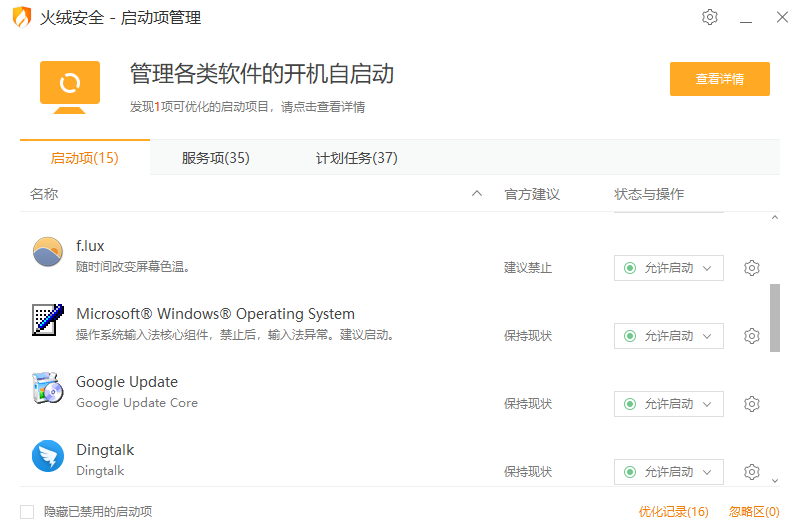This screenshot has height=527, width=807.
Task: Open 允许启动 dropdown arrow for Microsoft Windows
Action: point(707,336)
